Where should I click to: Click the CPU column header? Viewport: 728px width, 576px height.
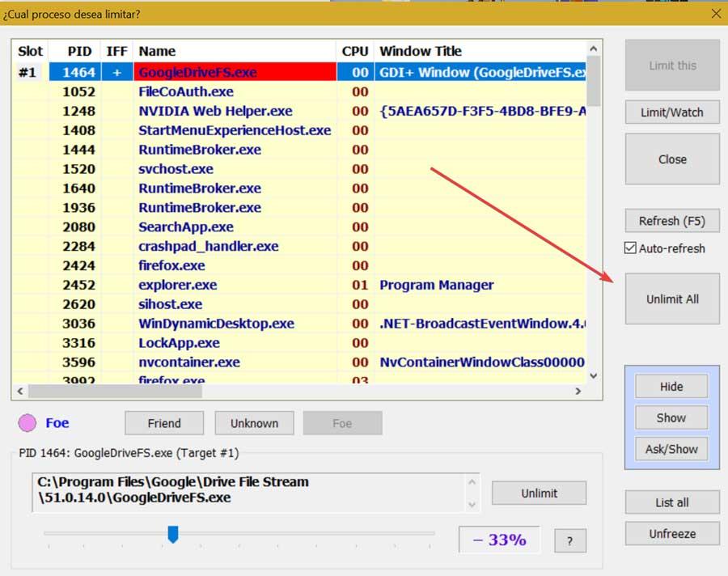[x=354, y=50]
